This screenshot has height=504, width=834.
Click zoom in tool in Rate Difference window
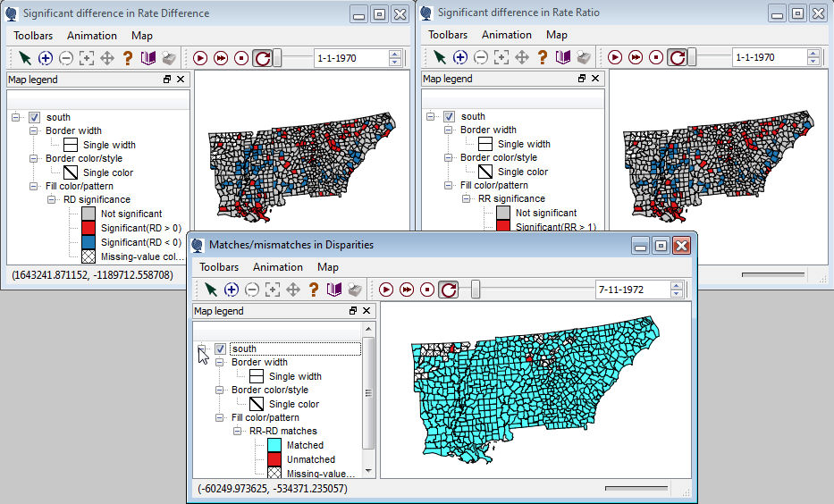46,58
